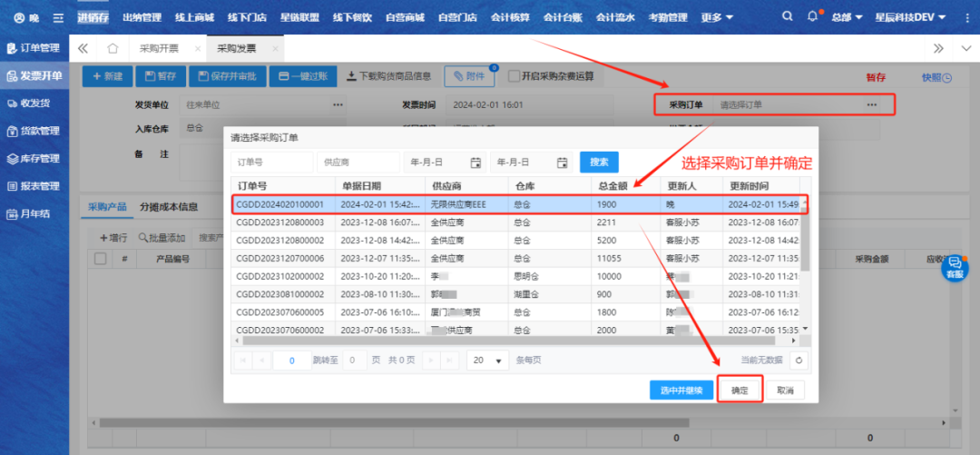
Task: Expand the 星辰科技DEV account dropdown
Action: pos(910,17)
